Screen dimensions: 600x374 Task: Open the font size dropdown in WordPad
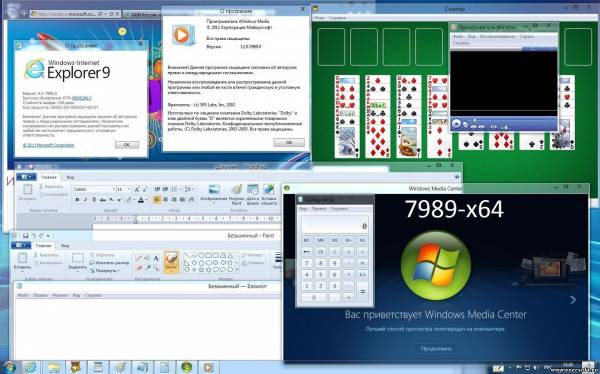(129, 189)
